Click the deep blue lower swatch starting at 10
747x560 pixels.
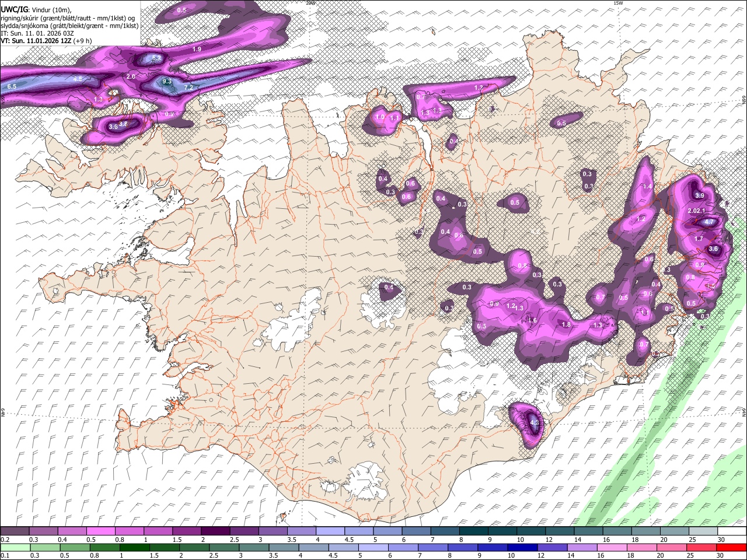coord(523,547)
